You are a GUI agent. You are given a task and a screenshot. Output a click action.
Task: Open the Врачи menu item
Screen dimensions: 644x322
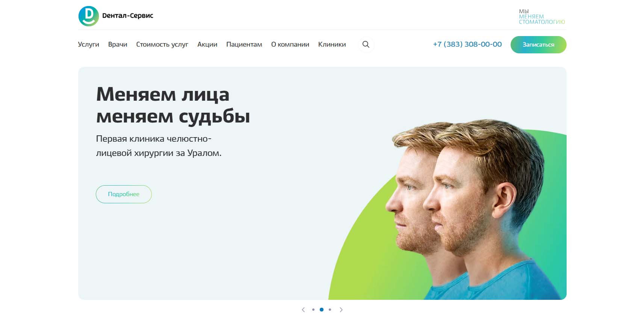(x=118, y=44)
